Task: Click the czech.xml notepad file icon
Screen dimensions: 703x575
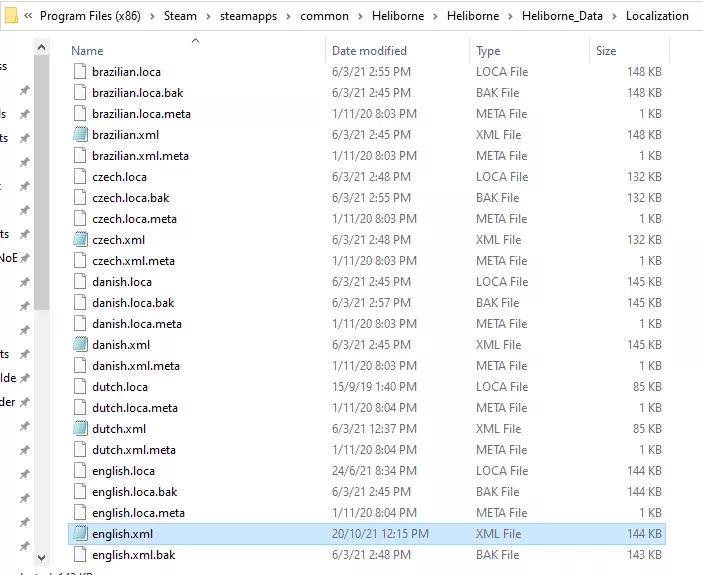Action: [80, 239]
